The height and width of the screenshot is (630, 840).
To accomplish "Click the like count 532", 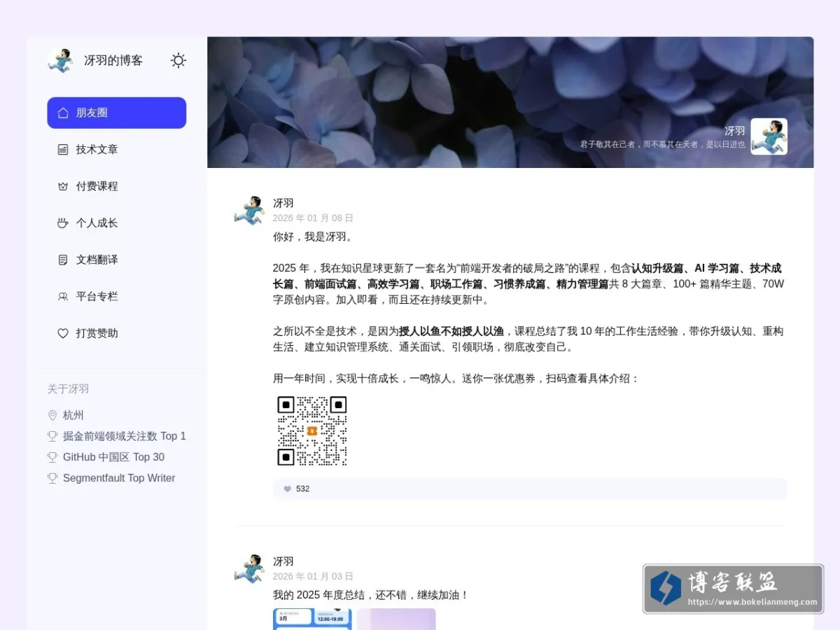I will [302, 489].
